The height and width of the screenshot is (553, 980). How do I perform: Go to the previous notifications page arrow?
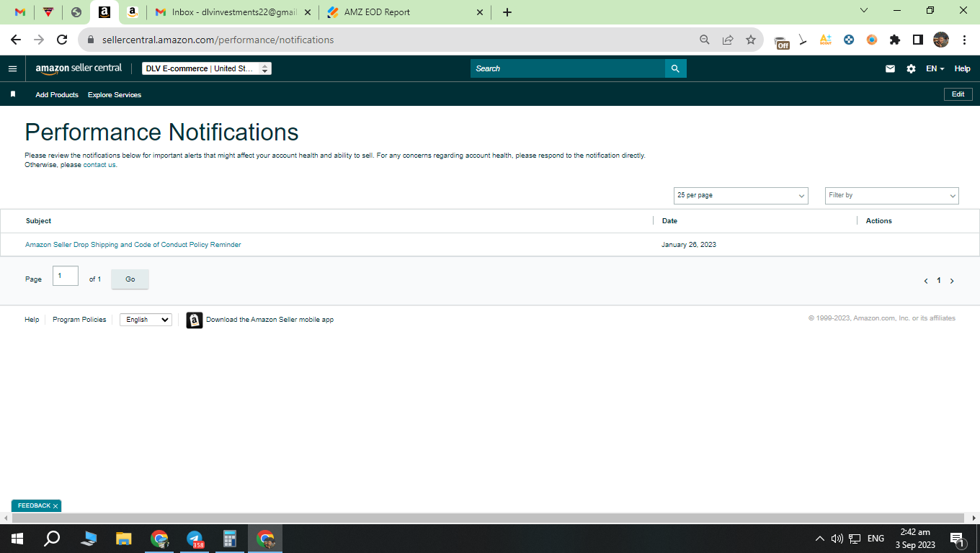click(x=926, y=281)
